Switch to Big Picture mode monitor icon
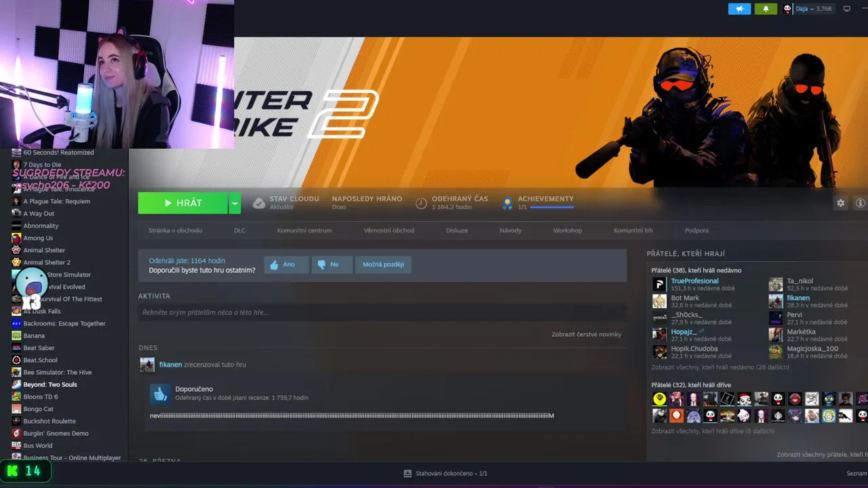 click(847, 9)
